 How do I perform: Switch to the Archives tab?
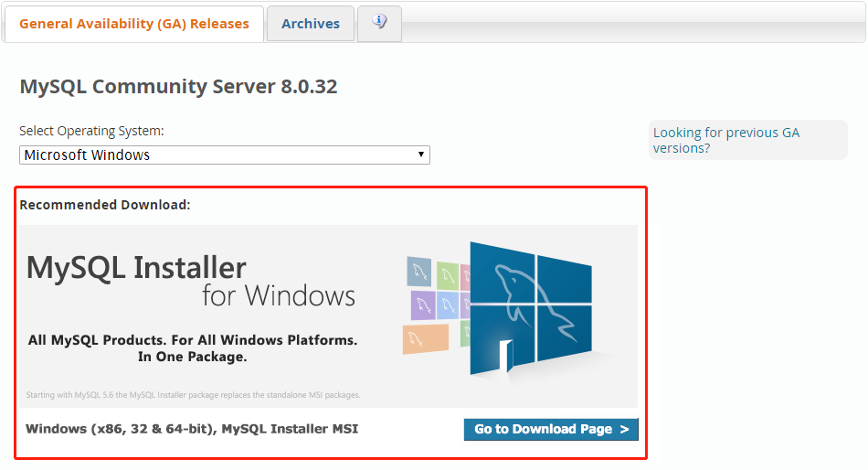click(311, 24)
